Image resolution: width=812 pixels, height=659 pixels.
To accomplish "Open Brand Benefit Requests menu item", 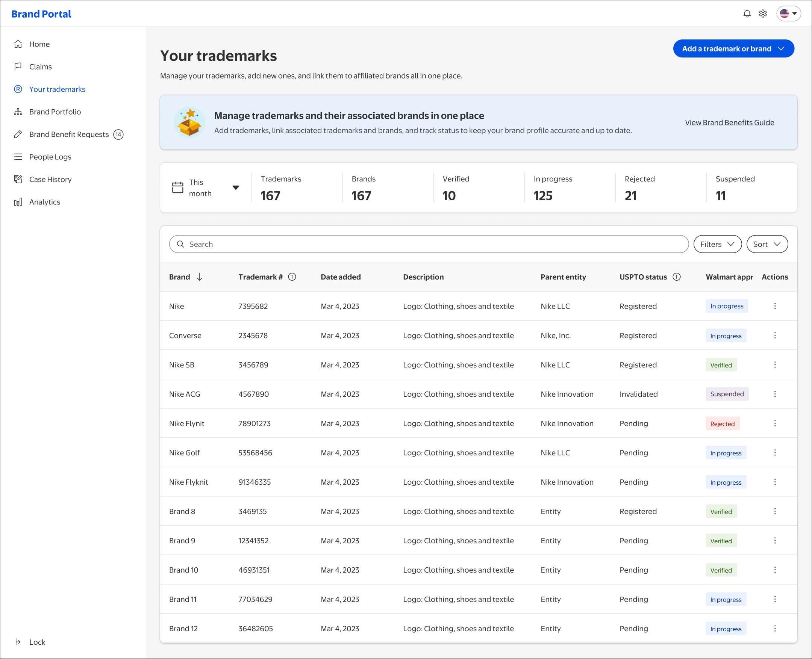I will (x=69, y=135).
